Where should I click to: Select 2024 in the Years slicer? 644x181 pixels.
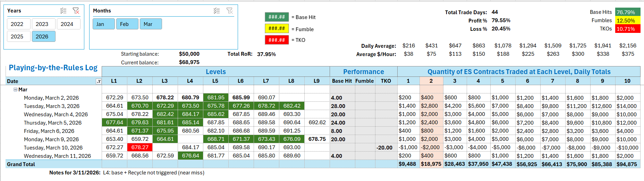(x=67, y=24)
